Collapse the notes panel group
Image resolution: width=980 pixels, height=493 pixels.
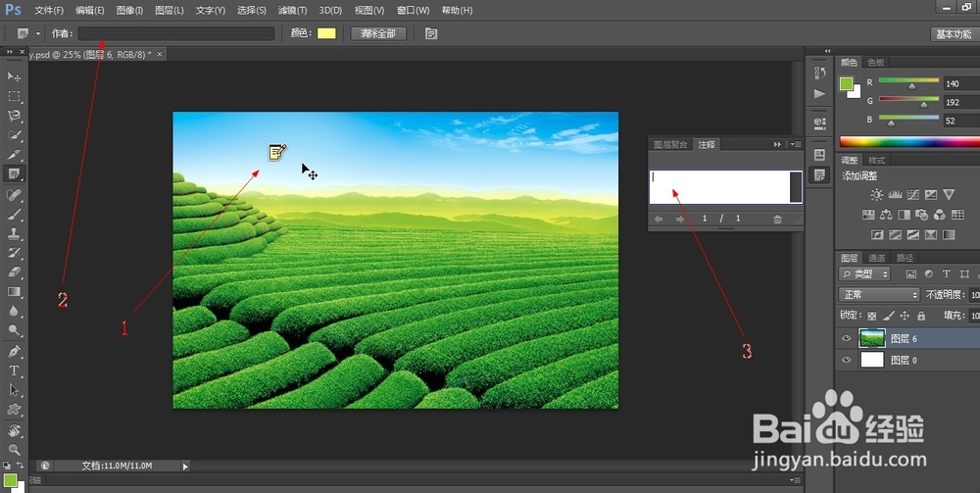pyautogui.click(x=777, y=144)
